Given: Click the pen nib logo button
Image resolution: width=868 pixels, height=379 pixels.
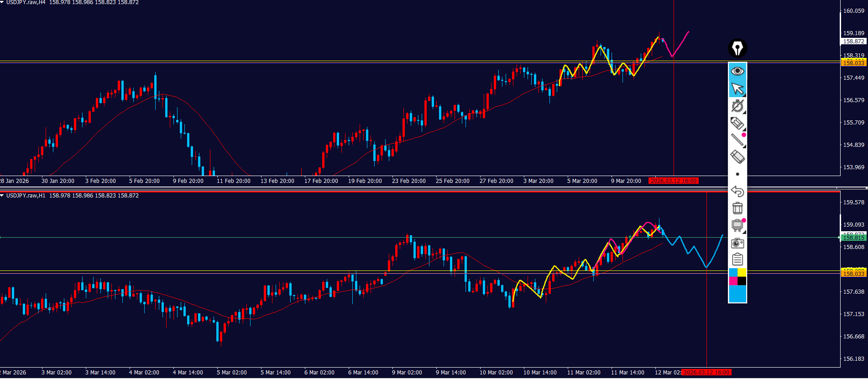Looking at the screenshot, I should tap(737, 48).
